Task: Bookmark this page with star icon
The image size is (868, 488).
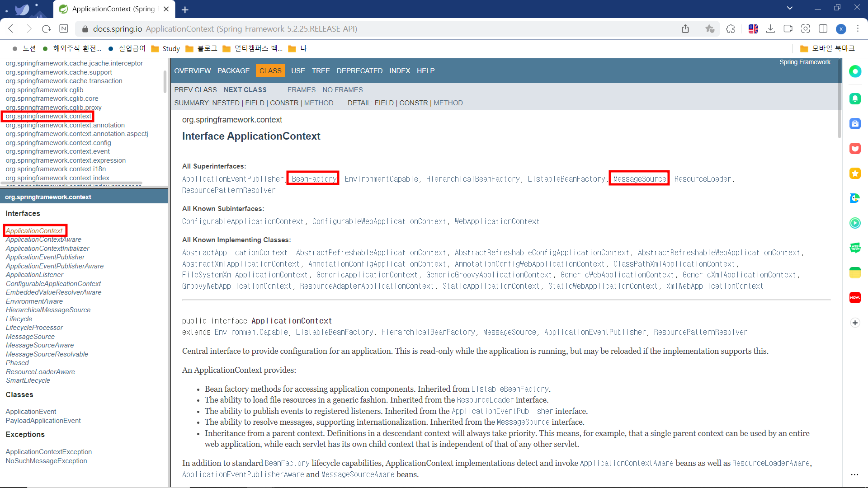Action: 710,29
